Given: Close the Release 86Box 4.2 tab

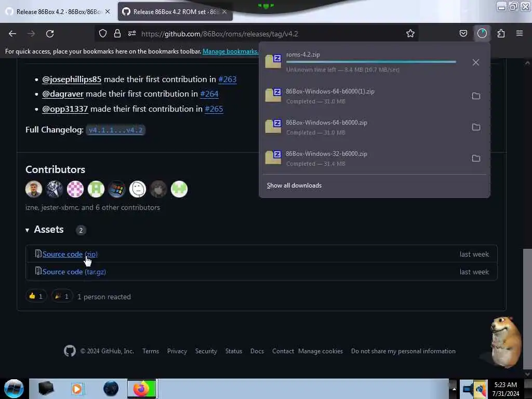Looking at the screenshot, I should 108,11.
